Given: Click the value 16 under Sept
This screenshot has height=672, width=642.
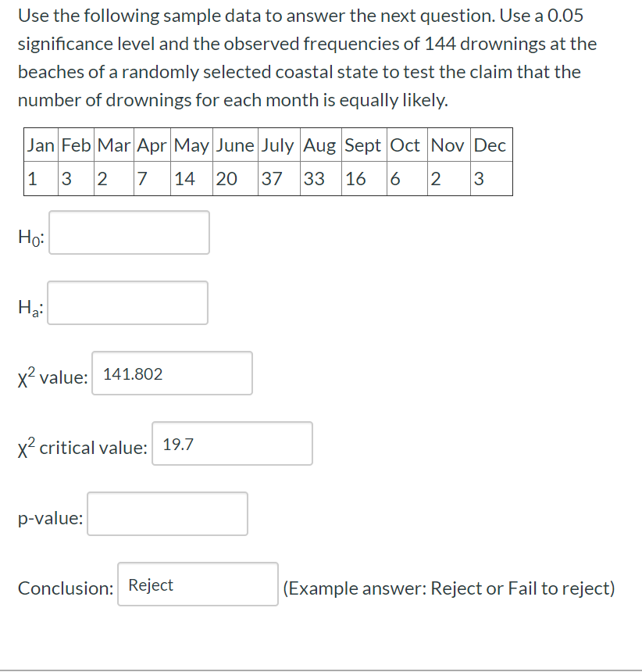Looking at the screenshot, I should [x=357, y=179].
